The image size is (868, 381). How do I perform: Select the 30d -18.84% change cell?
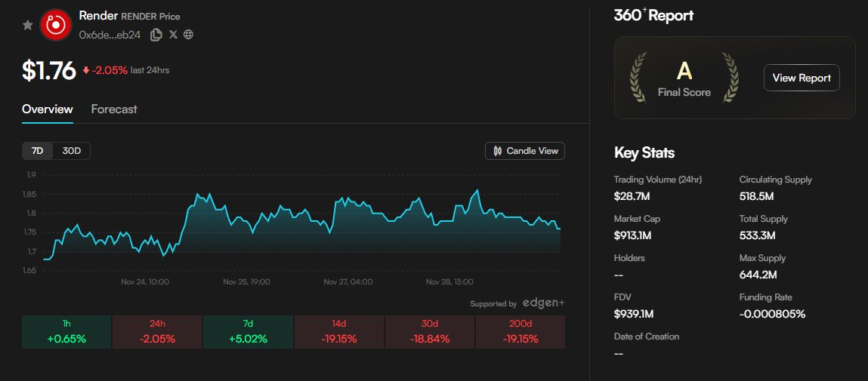[430, 332]
